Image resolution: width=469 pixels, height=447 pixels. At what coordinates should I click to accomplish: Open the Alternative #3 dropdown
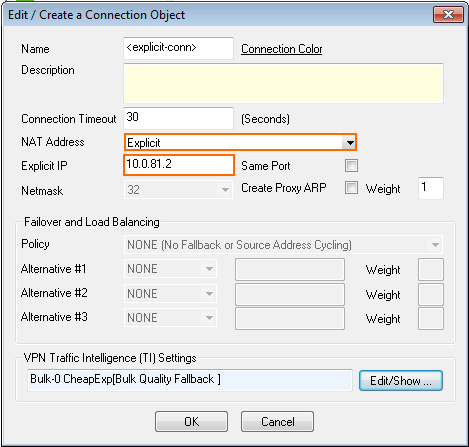tap(170, 318)
